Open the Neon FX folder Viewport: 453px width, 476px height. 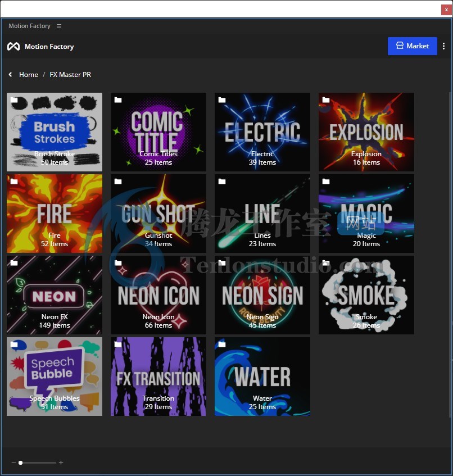click(55, 295)
